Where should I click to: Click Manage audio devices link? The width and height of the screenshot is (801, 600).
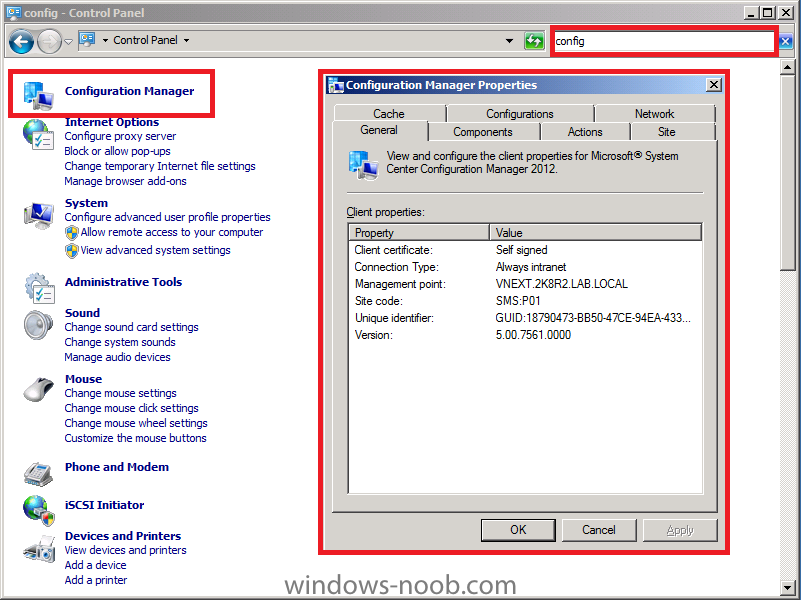pyautogui.click(x=117, y=357)
